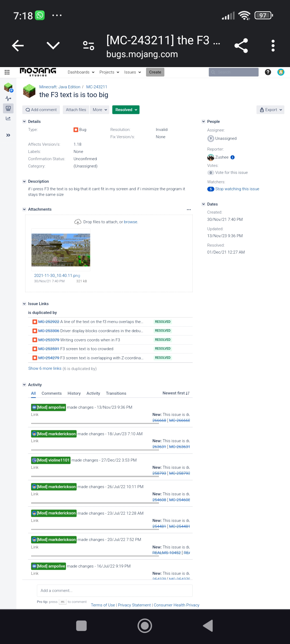This screenshot has width=290, height=644.
Task: Open the 2021-11-30 screenshot thumbnail
Action: coord(61,250)
